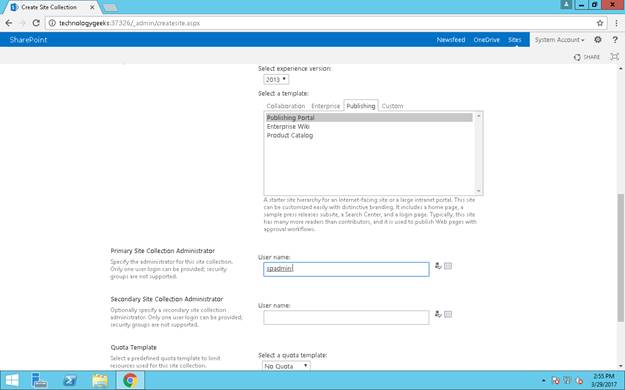Open the Newsfeed link

pos(451,39)
